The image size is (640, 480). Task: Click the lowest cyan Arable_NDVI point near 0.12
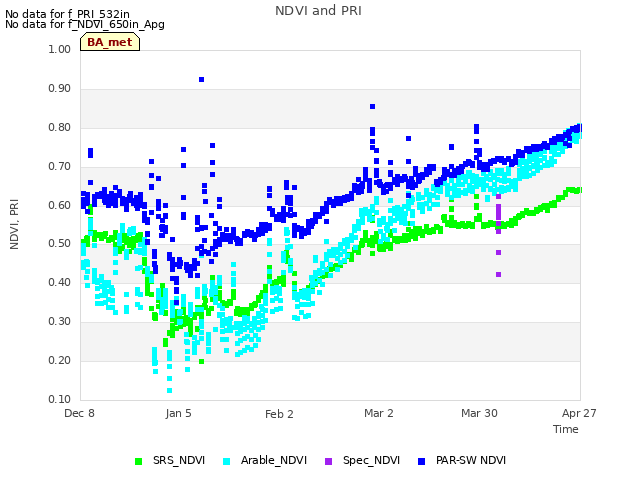click(169, 391)
